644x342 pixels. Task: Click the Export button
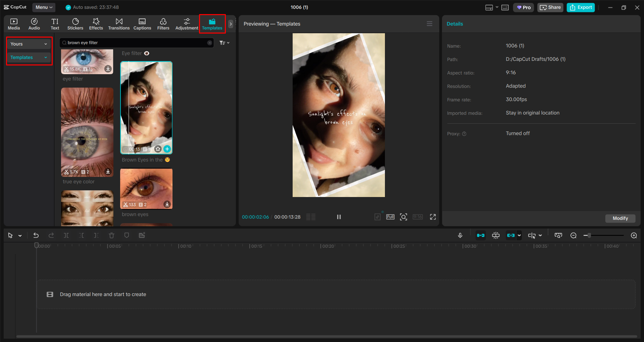[x=581, y=7]
